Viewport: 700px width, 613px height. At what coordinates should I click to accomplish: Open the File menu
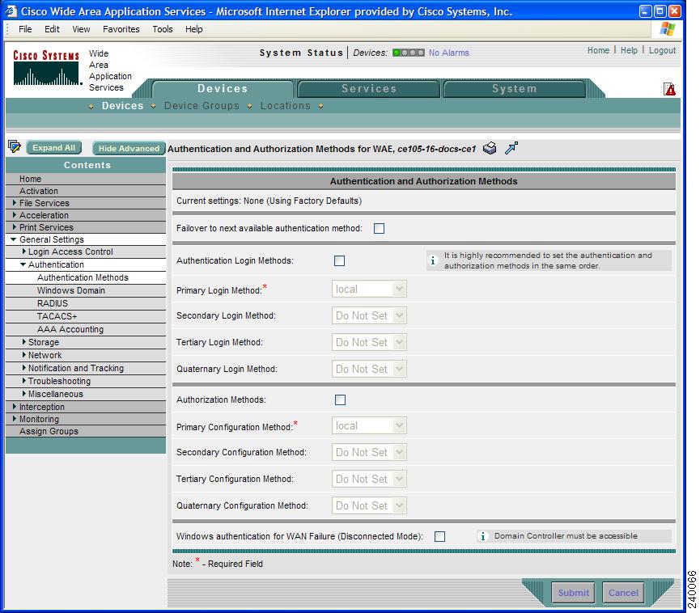coord(25,29)
